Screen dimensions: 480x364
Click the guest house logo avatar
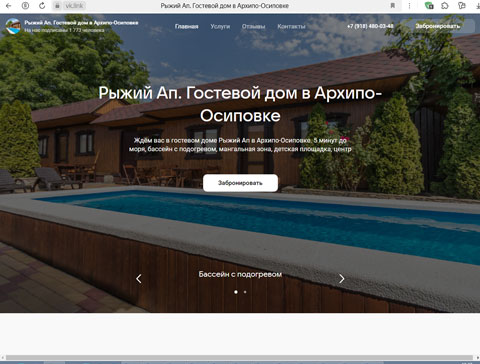coord(13,26)
